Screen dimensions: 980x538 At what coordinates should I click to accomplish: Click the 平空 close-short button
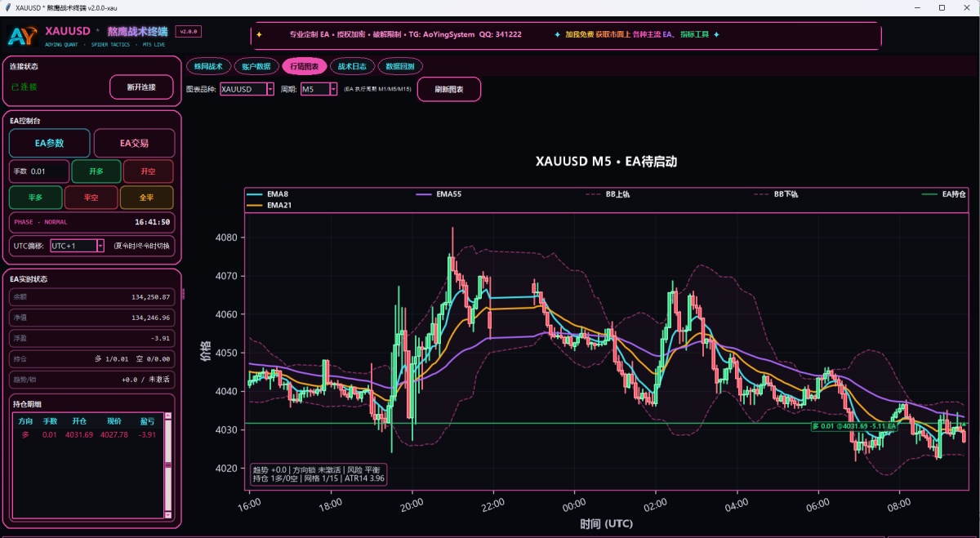(x=91, y=198)
